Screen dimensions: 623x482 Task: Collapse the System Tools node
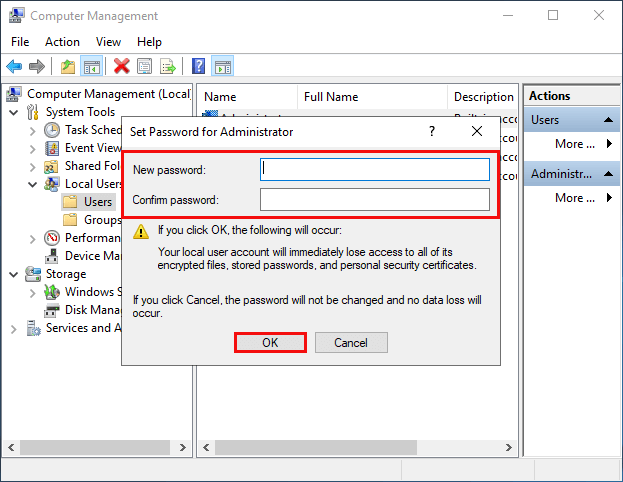coord(14,112)
